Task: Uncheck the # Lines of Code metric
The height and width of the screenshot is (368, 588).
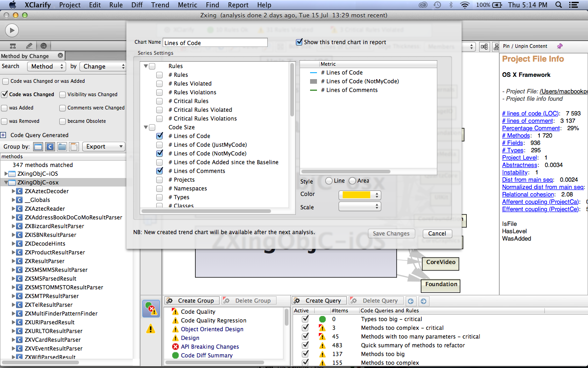Action: pyautogui.click(x=159, y=136)
